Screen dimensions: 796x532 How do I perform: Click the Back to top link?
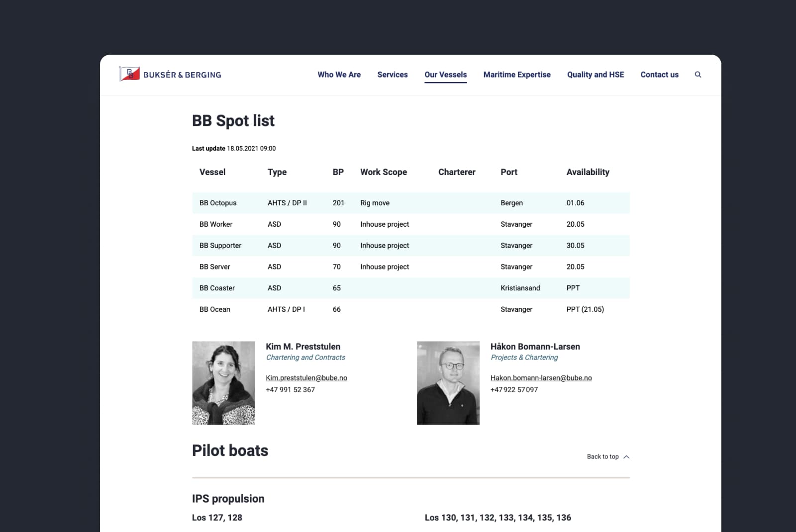click(602, 456)
